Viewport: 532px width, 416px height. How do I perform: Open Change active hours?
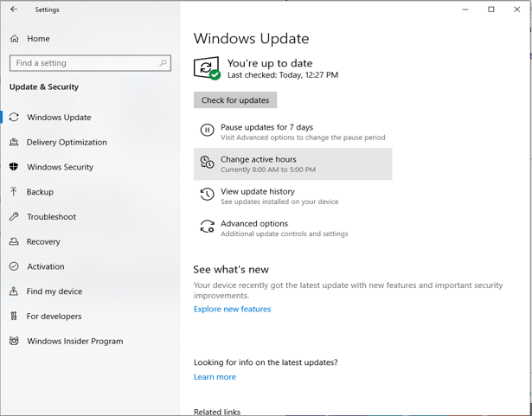[292, 163]
